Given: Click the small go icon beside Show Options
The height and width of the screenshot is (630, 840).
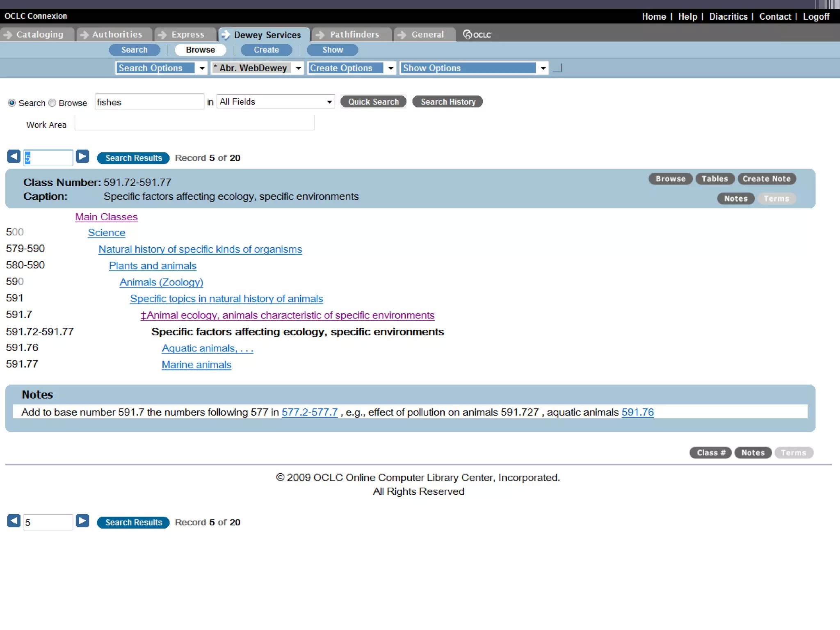Looking at the screenshot, I should (x=557, y=68).
